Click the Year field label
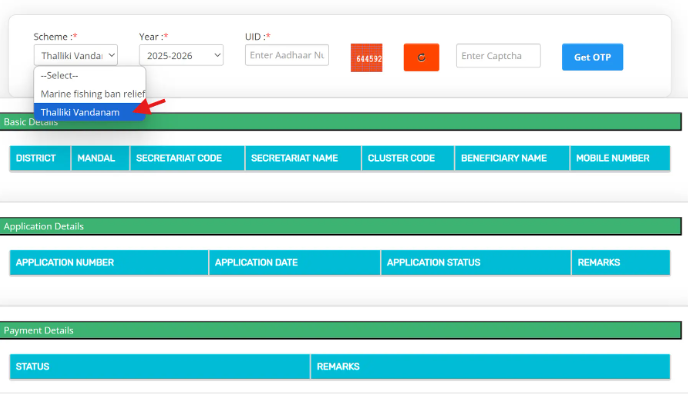The width and height of the screenshot is (688, 394). point(154,37)
